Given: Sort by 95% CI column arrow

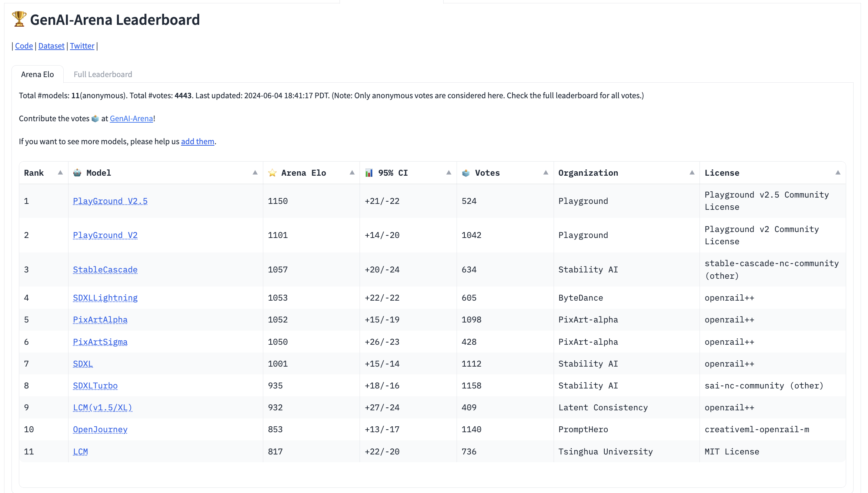Looking at the screenshot, I should (449, 173).
